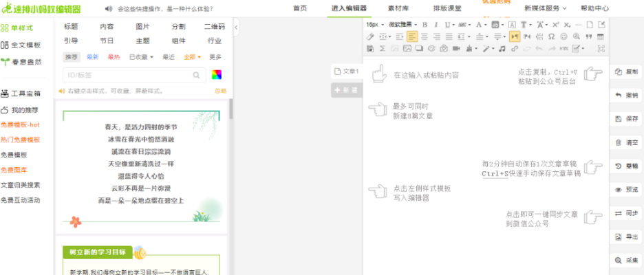The height and width of the screenshot is (275, 644).
Task: Insert music with the note icon
Action: (502, 48)
